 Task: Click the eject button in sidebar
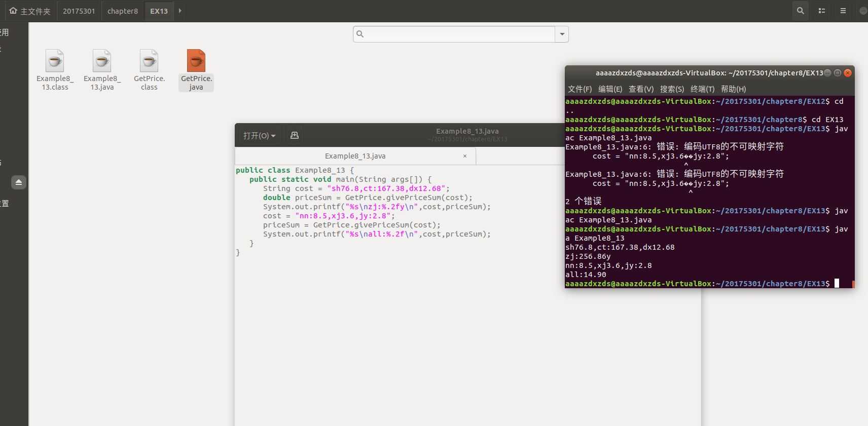(19, 182)
